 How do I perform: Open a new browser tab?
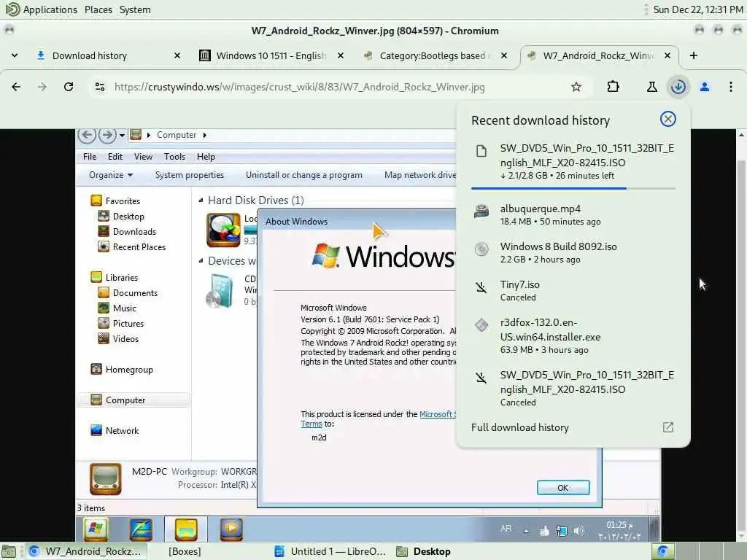[x=694, y=55]
